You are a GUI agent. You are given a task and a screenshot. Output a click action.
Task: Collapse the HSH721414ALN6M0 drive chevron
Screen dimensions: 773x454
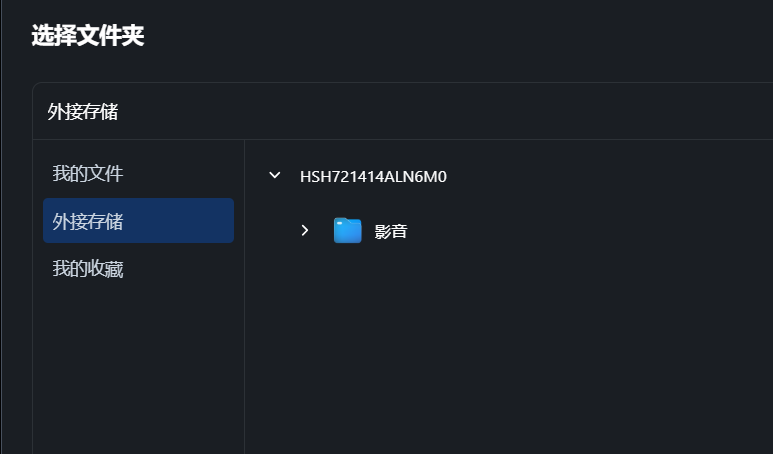click(x=275, y=176)
